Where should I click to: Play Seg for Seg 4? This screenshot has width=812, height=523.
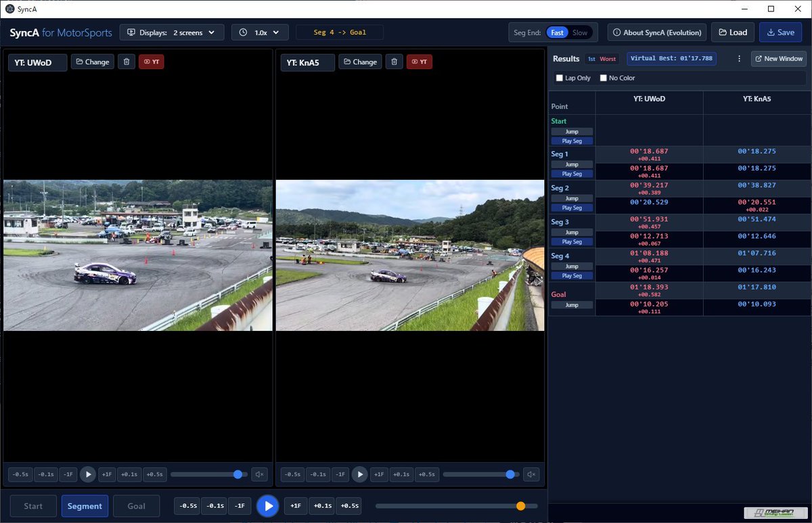(572, 275)
